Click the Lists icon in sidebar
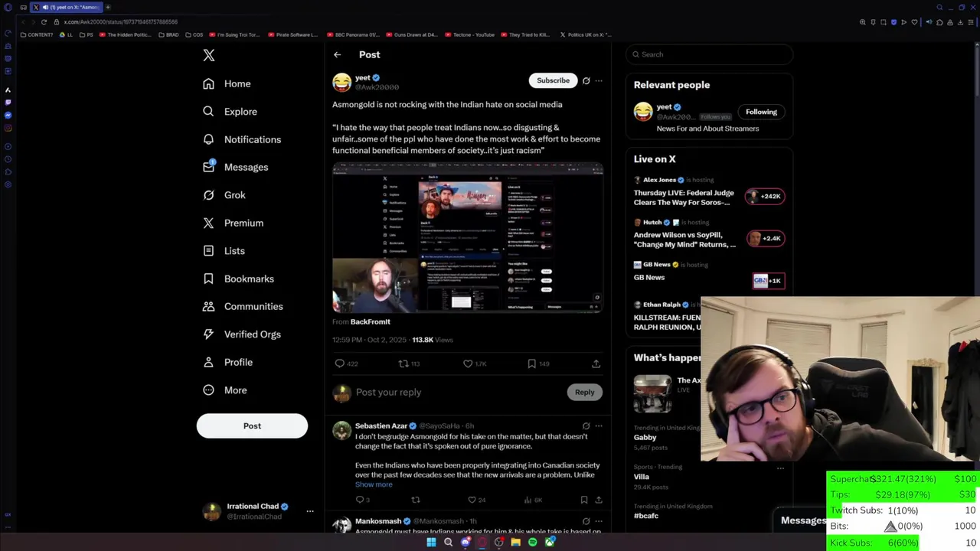Screen dimensions: 980x551 [208, 251]
